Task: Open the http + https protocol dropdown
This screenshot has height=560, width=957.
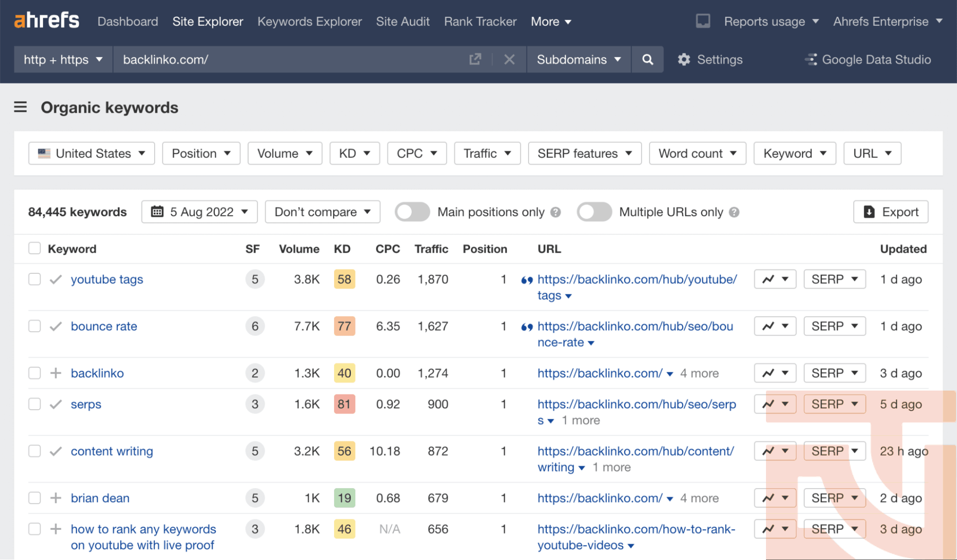Action: pos(63,59)
